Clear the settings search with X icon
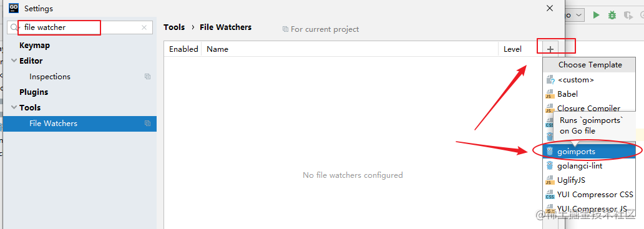644x229 pixels. tap(144, 27)
